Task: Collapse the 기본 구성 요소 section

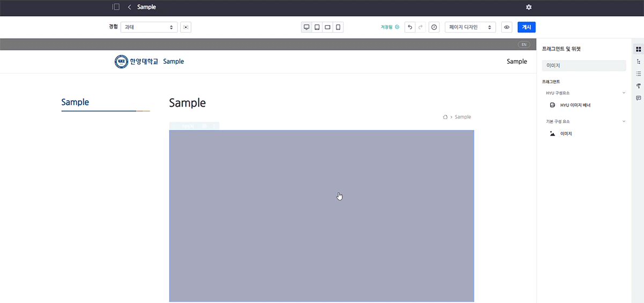Action: pyautogui.click(x=624, y=121)
